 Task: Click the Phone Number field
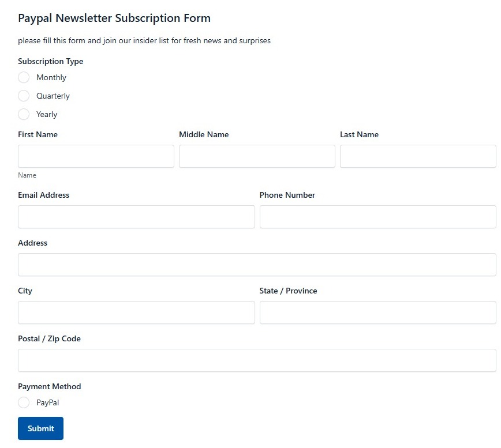pyautogui.click(x=378, y=217)
